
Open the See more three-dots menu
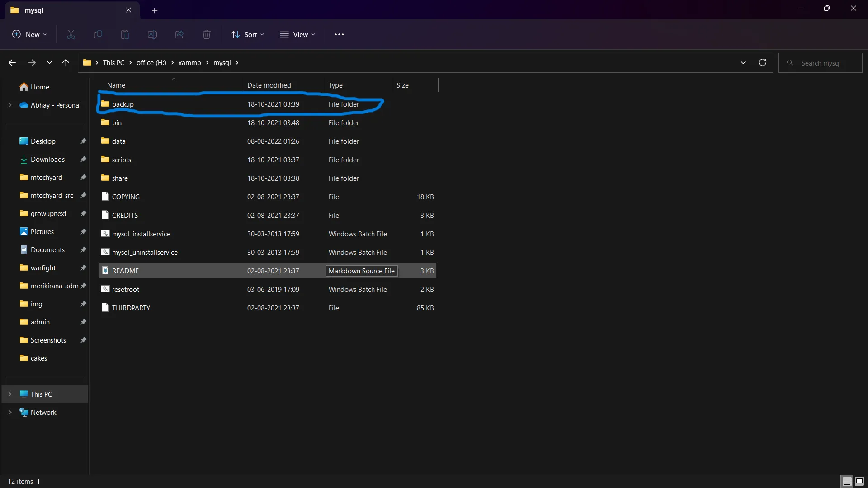[339, 34]
